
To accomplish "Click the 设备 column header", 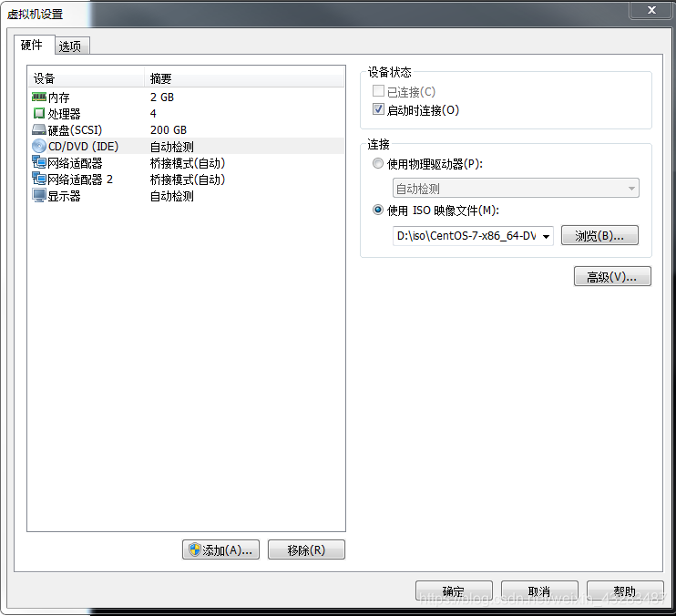I will (87, 78).
